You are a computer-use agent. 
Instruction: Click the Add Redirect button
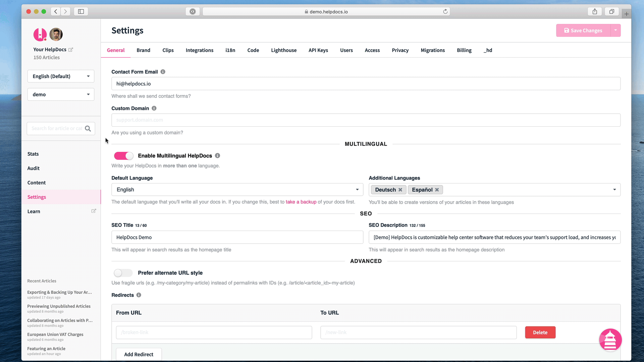(139, 354)
